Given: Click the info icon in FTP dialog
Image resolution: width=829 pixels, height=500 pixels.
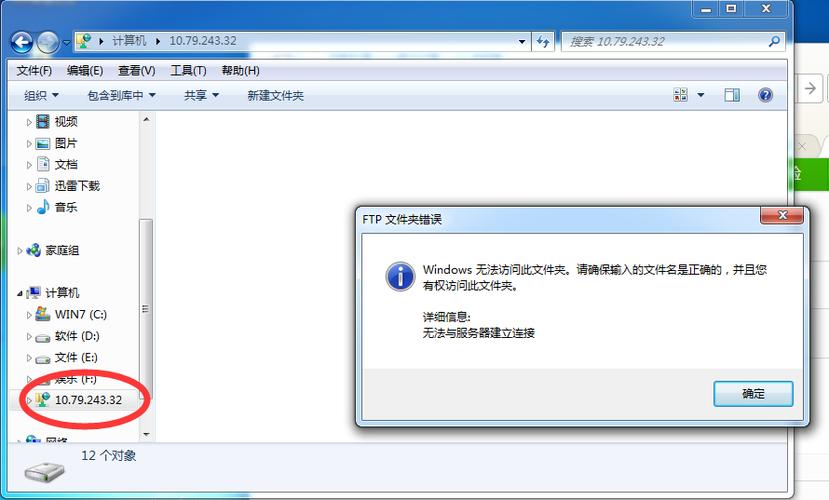Looking at the screenshot, I should tap(400, 276).
